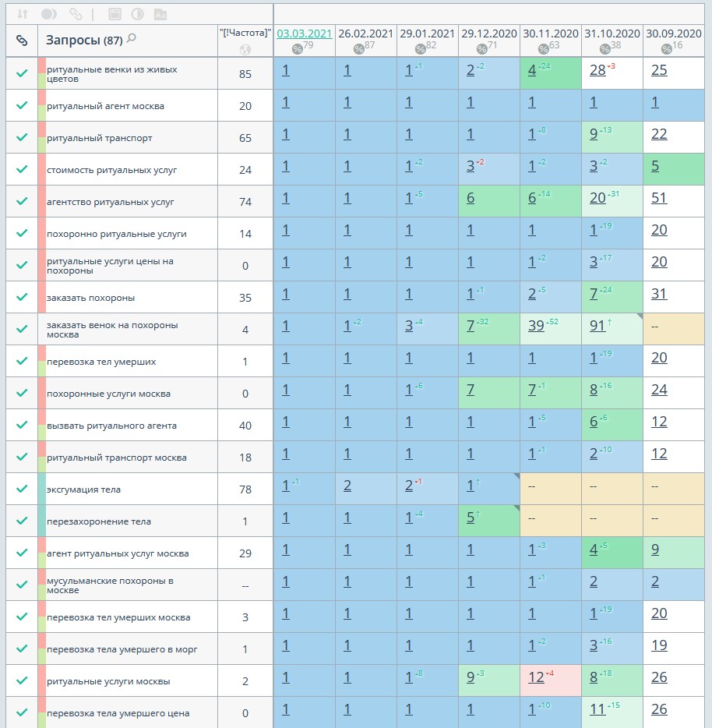
Task: Click the link icon in column header
Action: point(22,40)
